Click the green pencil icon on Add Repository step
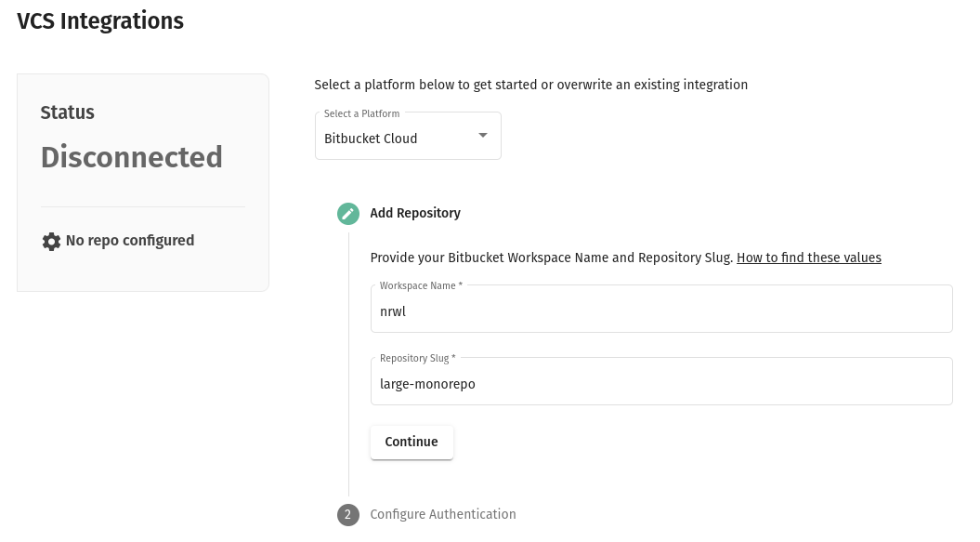The height and width of the screenshot is (542, 980). click(347, 213)
